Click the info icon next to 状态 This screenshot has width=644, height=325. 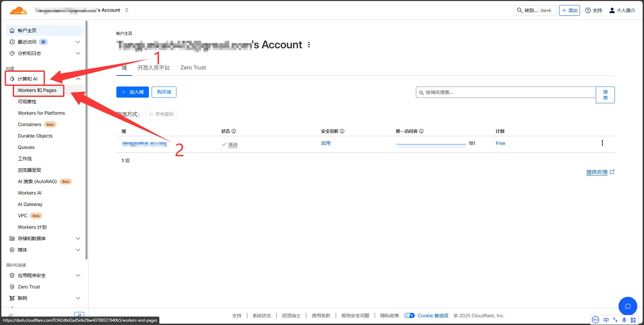(234, 131)
